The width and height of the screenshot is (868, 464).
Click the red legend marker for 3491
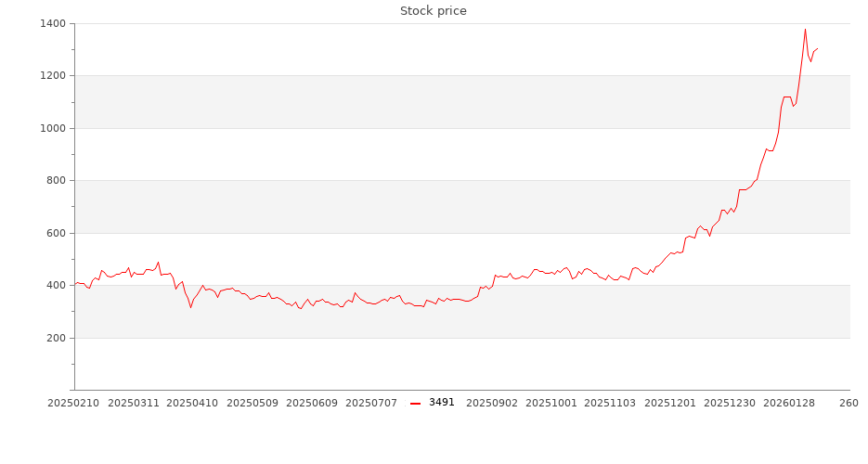click(x=415, y=404)
